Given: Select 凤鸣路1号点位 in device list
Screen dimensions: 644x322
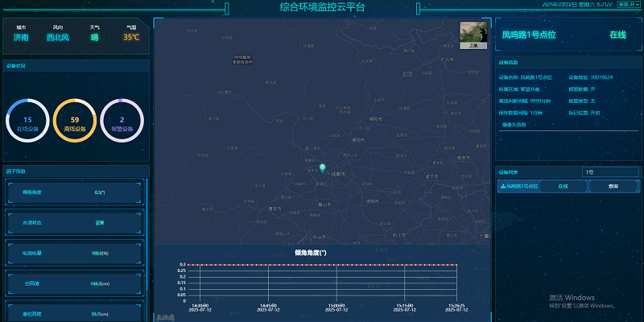Looking at the screenshot, I should (x=522, y=186).
